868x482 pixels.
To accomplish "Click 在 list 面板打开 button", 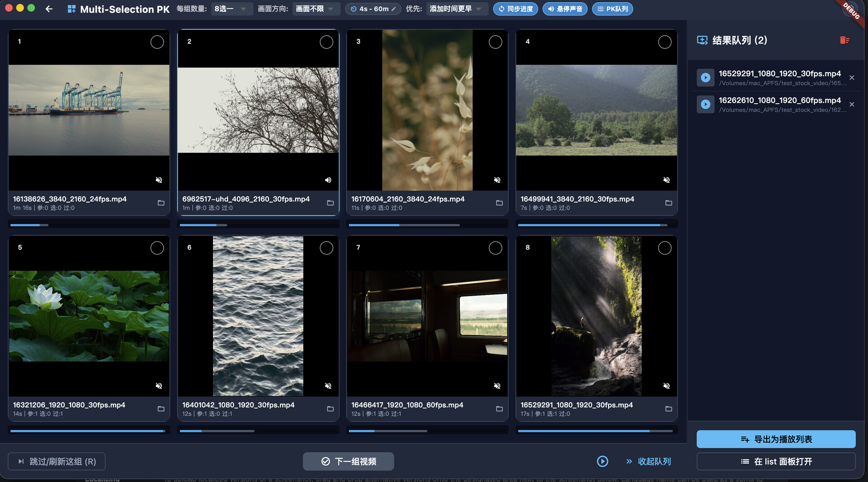I will tap(776, 461).
